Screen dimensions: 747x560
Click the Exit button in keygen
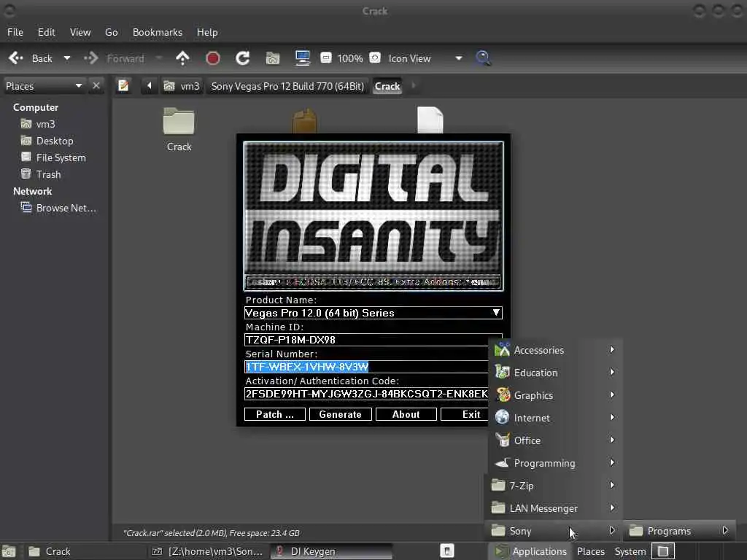tap(465, 414)
